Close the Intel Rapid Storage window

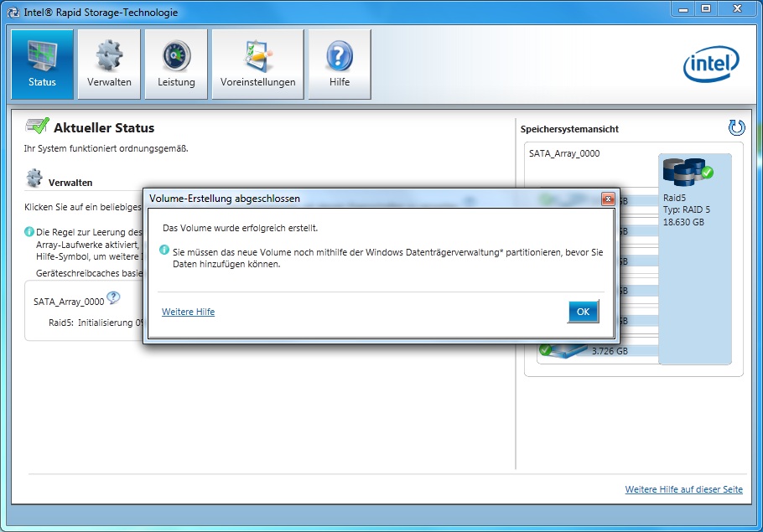(x=737, y=8)
